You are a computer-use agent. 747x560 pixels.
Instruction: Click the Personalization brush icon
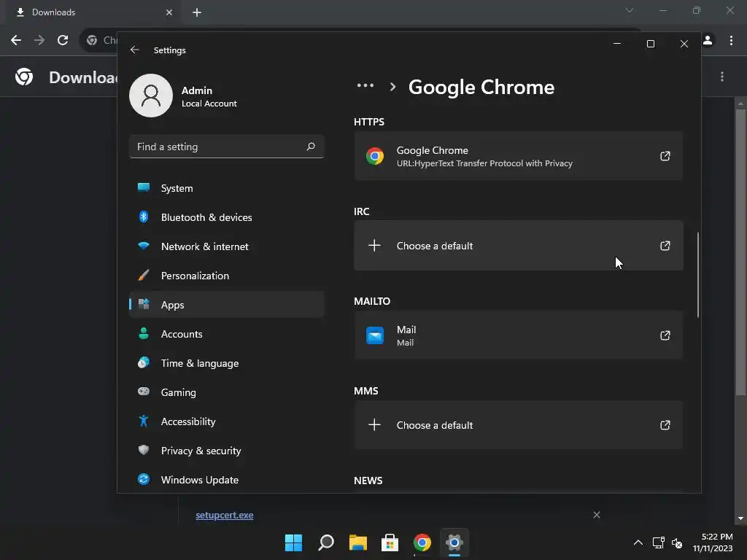144,275
